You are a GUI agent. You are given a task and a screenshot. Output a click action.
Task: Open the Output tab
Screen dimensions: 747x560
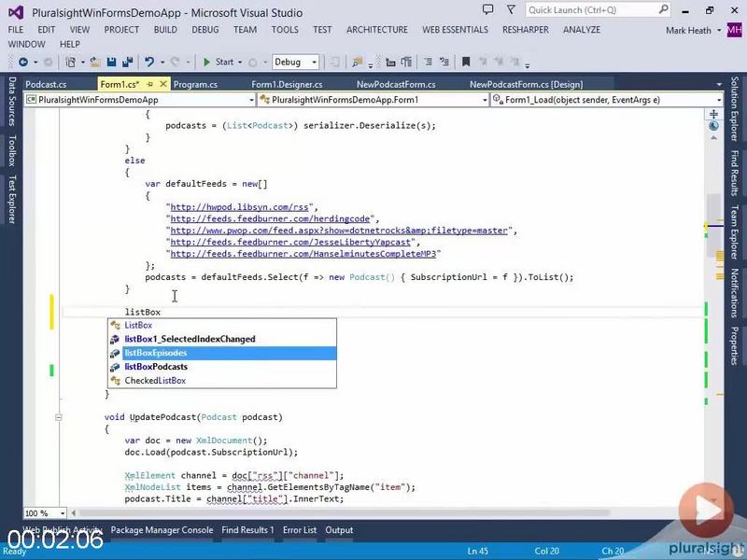339,530
